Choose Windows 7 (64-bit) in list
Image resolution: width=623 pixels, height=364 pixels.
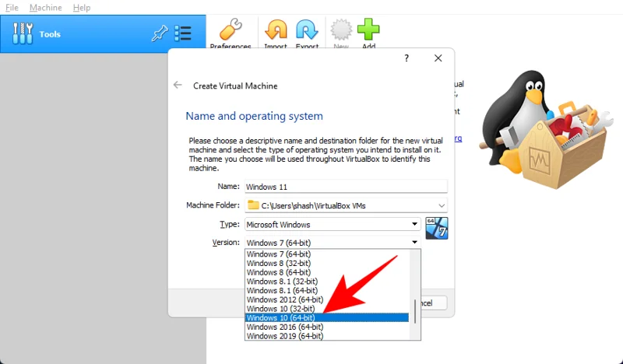(326, 254)
